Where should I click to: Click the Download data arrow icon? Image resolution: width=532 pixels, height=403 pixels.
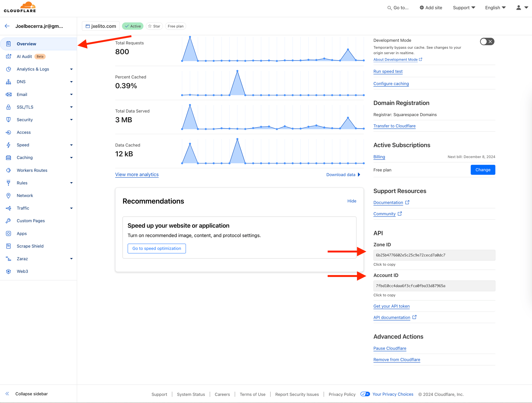pyautogui.click(x=359, y=175)
